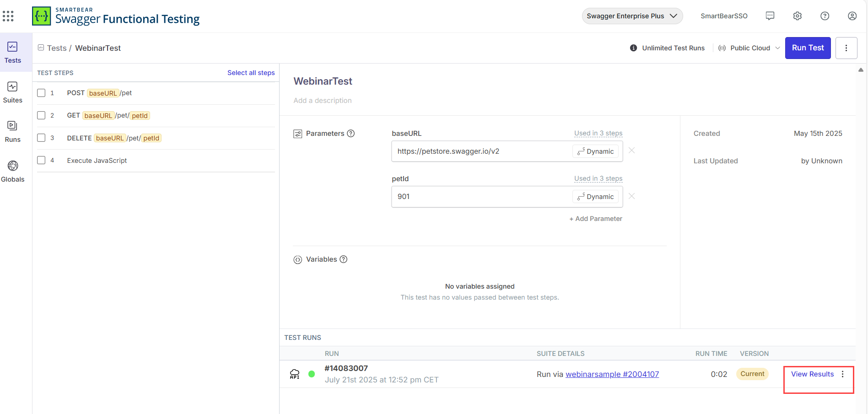868x414 pixels.
Task: Open the kebab menu beside Run Test
Action: tap(846, 48)
